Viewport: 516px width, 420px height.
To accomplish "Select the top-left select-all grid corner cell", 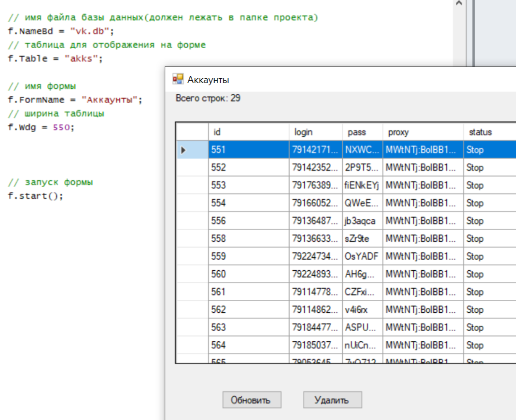I will [x=192, y=132].
